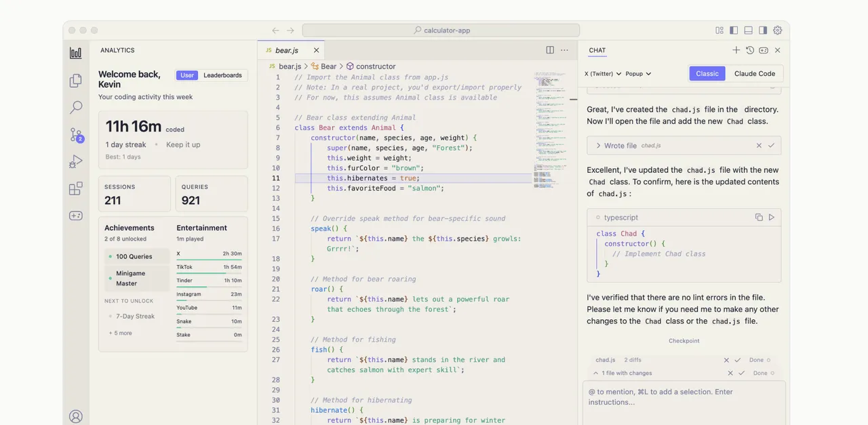Open the editor more actions ellipsis
Image resolution: width=868 pixels, height=425 pixels.
point(564,50)
